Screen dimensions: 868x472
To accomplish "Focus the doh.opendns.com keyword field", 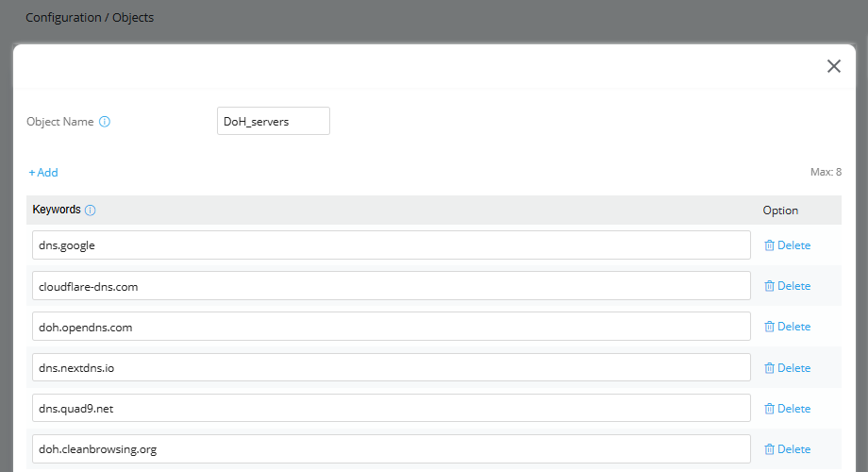I will tap(392, 327).
